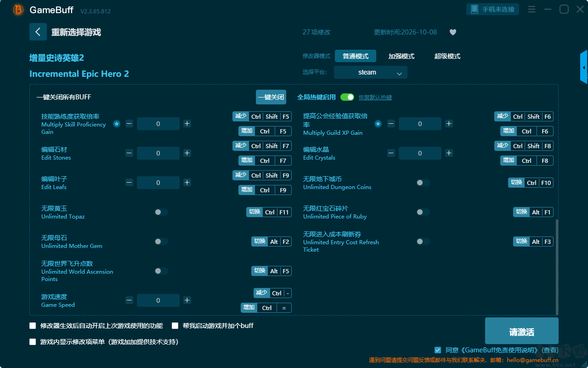The image size is (588, 368).
Task: Switch on Unlimited Piece of Ruby
Action: (423, 212)
